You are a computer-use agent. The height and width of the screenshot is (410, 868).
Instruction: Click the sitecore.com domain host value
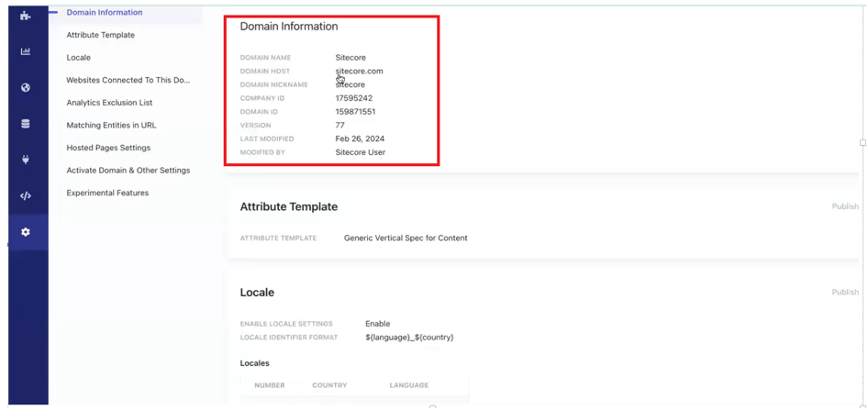coord(359,71)
